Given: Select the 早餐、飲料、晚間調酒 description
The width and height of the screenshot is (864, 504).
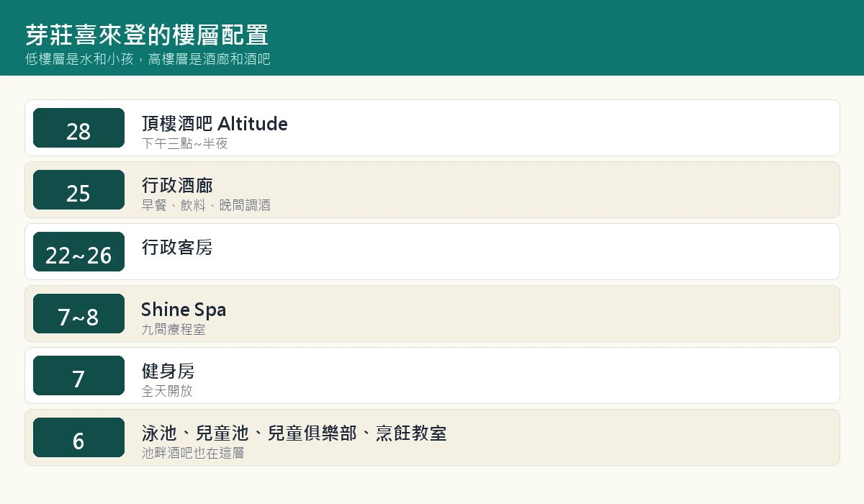Looking at the screenshot, I should click(x=206, y=205).
